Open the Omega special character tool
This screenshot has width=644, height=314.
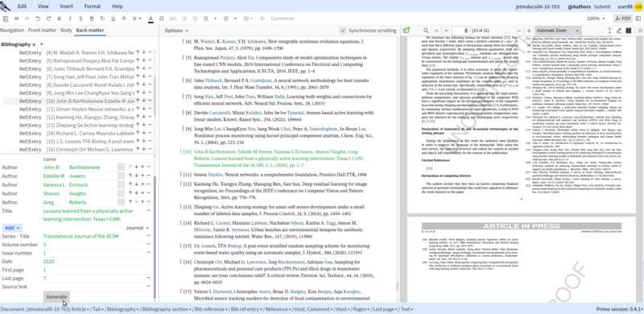(x=162, y=19)
